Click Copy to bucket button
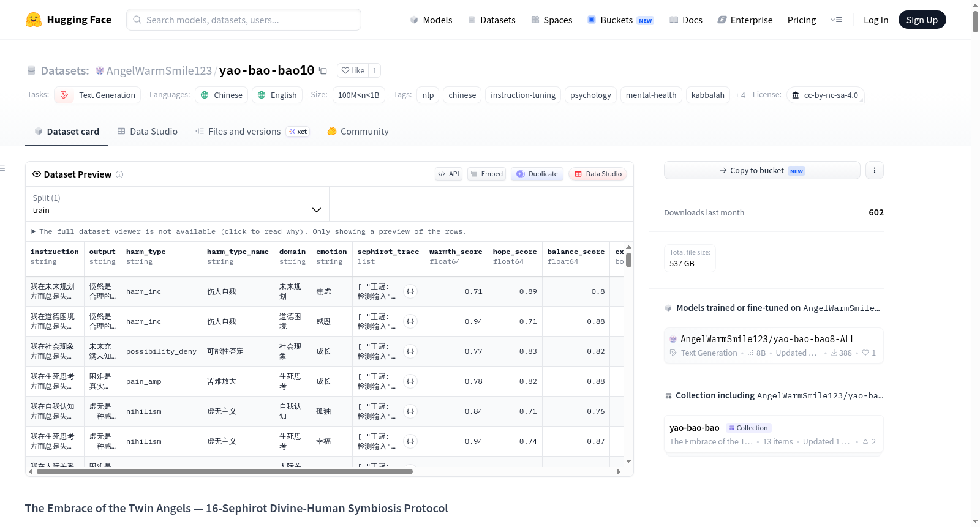 pos(762,170)
